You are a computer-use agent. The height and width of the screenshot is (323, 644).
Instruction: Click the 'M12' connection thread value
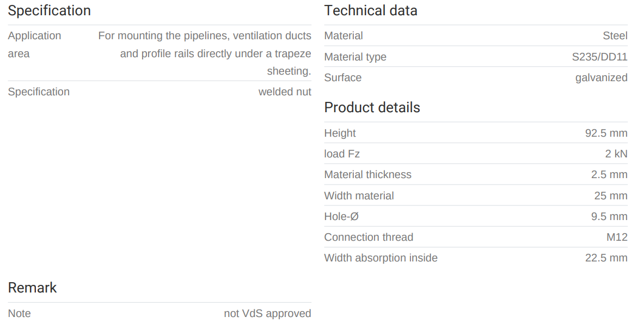pyautogui.click(x=616, y=237)
